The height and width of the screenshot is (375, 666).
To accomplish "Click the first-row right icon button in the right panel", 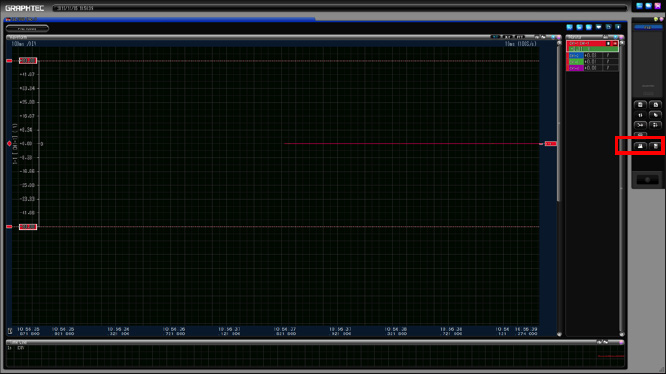I will [x=655, y=105].
